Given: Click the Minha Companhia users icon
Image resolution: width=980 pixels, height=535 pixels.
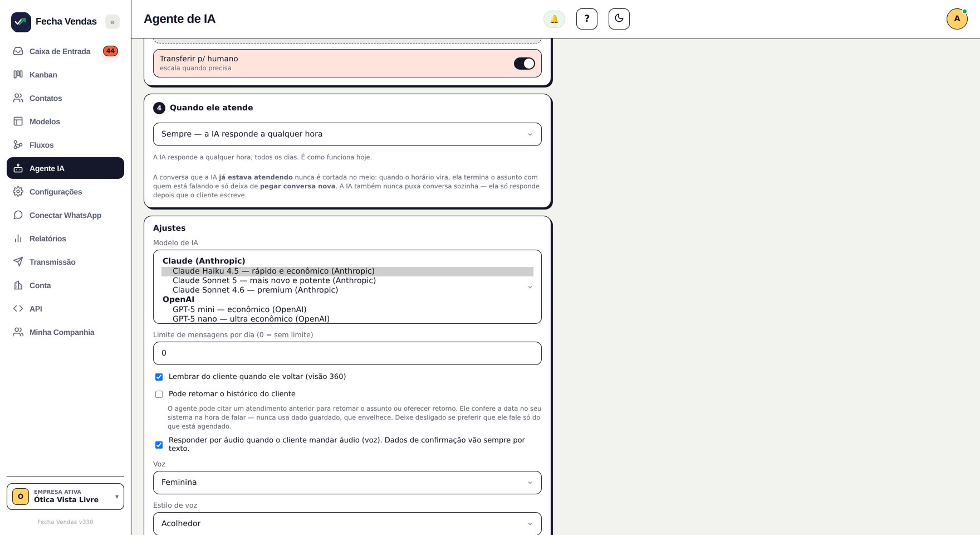Looking at the screenshot, I should 18,332.
